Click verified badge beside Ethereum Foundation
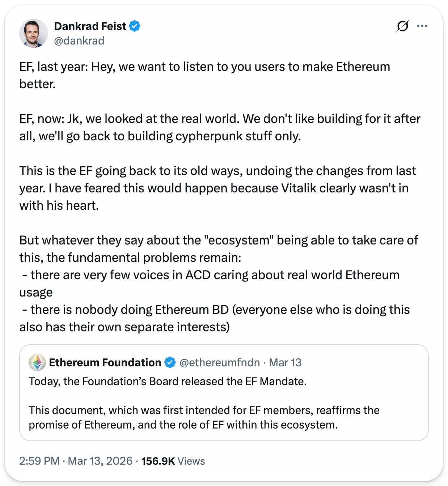The image size is (448, 486). point(170,362)
